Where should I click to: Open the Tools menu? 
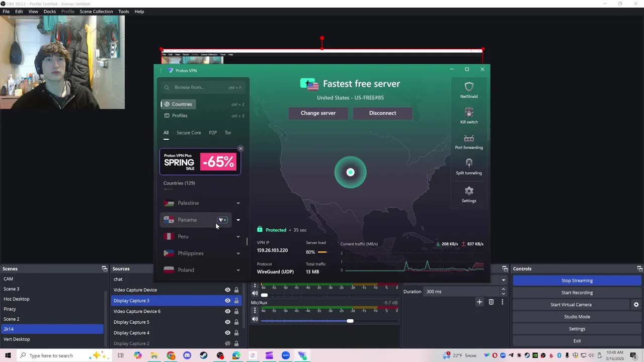pos(123,12)
